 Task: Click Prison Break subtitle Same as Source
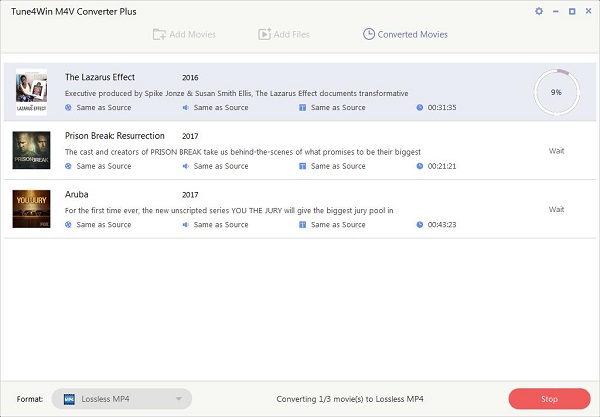338,166
